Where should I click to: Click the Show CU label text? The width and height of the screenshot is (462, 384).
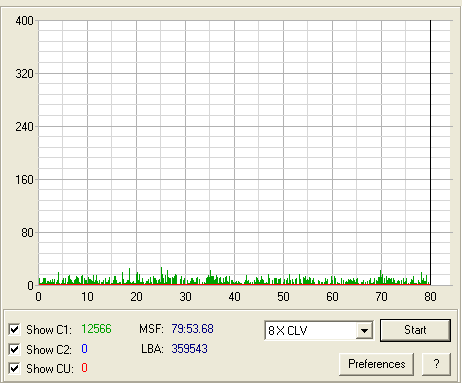(50, 369)
